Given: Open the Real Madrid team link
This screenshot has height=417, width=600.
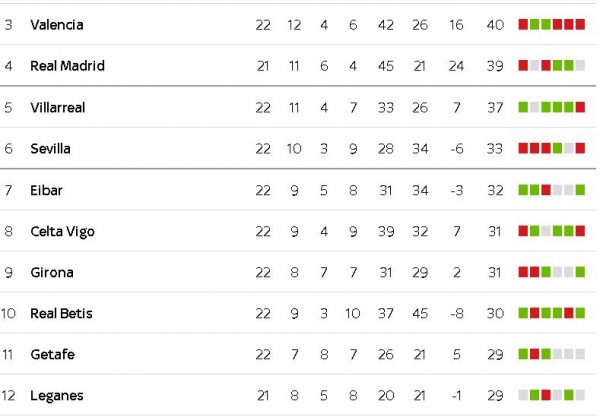Looking at the screenshot, I should [x=67, y=66].
